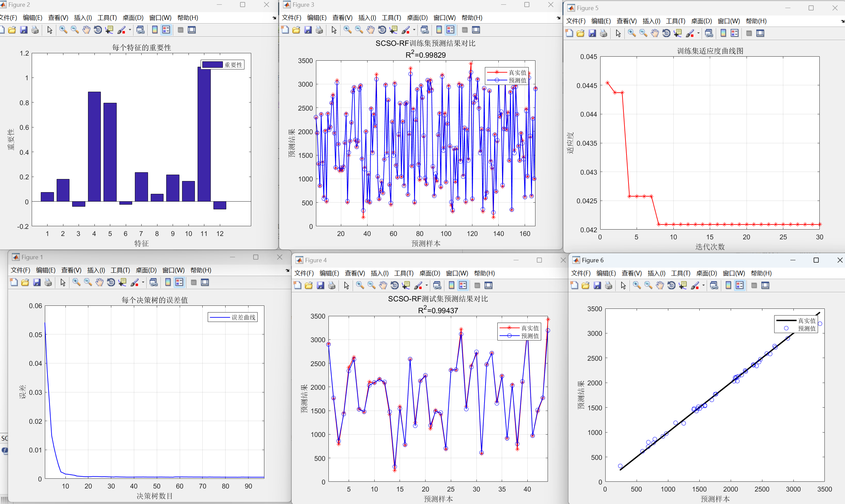Click the 重要性 legend in Figure 2

pos(223,64)
